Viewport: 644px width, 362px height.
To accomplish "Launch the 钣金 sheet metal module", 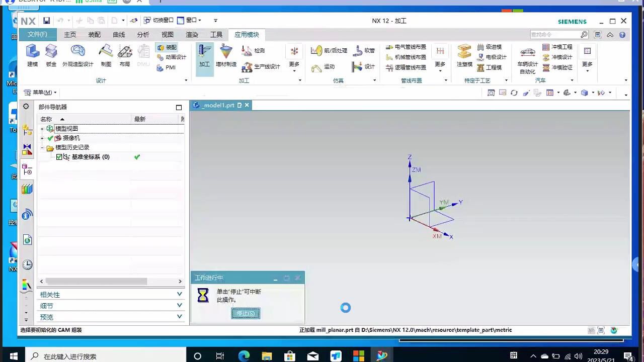I will pos(51,55).
